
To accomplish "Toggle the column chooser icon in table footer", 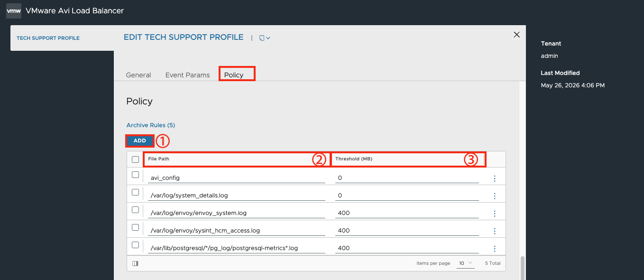I will [x=135, y=263].
